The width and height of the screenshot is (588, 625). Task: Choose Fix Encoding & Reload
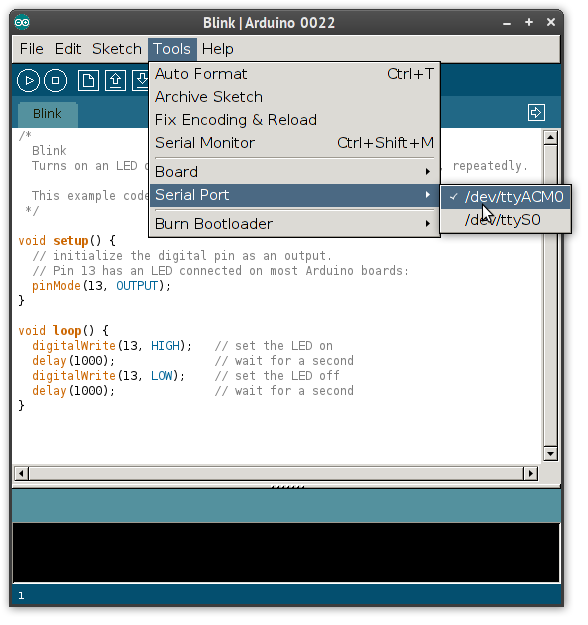(x=294, y=120)
